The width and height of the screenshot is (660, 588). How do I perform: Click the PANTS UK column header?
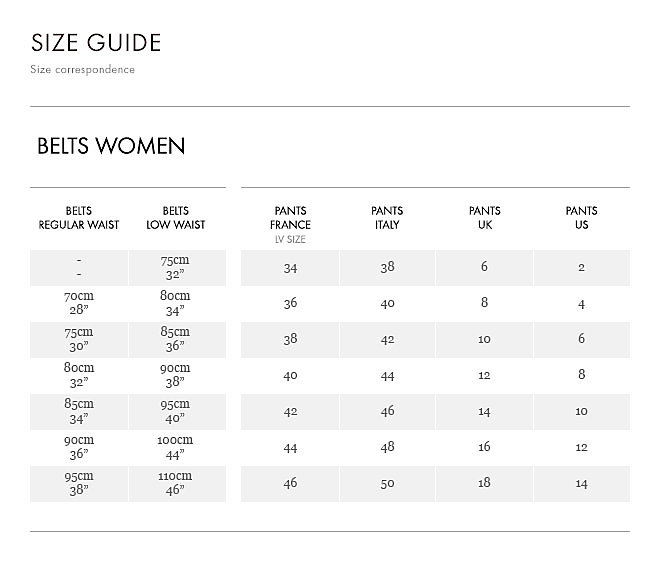pos(484,218)
